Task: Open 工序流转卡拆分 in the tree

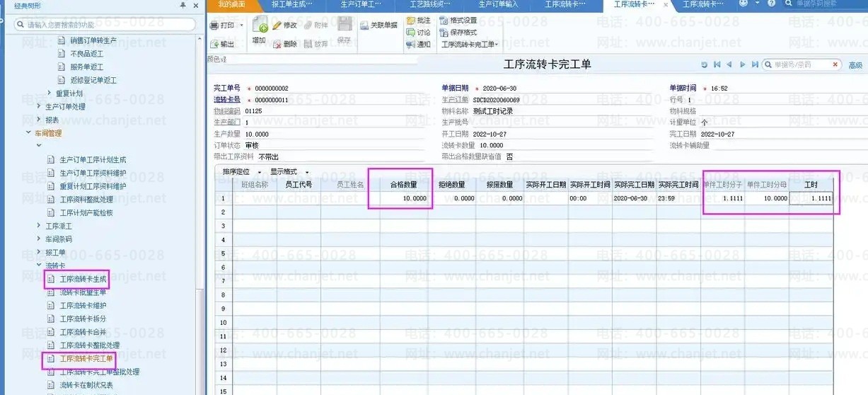Action: point(83,319)
